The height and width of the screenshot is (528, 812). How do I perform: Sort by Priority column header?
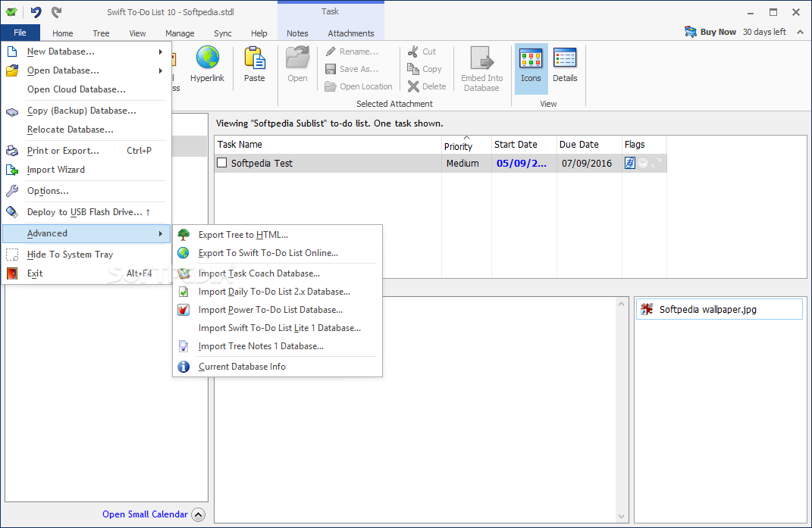tap(466, 145)
